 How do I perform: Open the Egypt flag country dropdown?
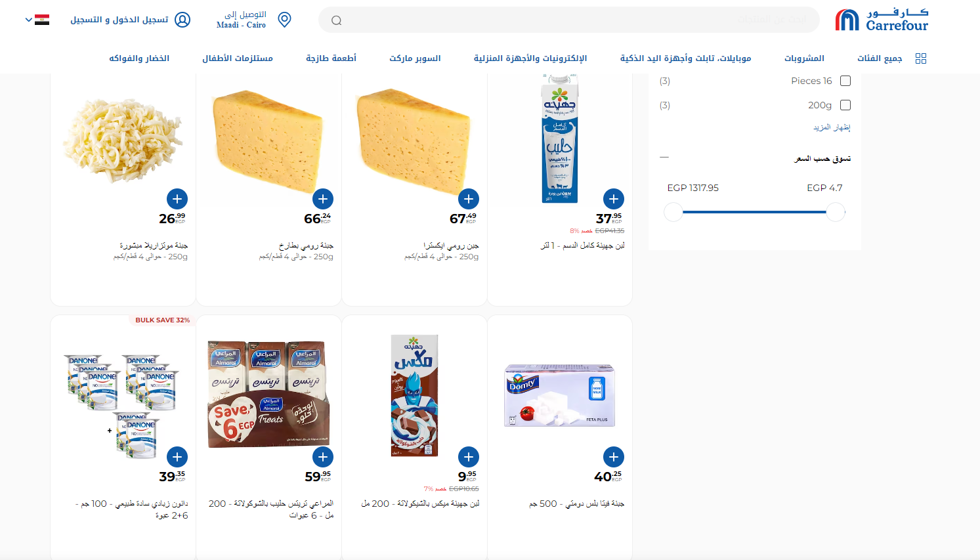click(37, 20)
